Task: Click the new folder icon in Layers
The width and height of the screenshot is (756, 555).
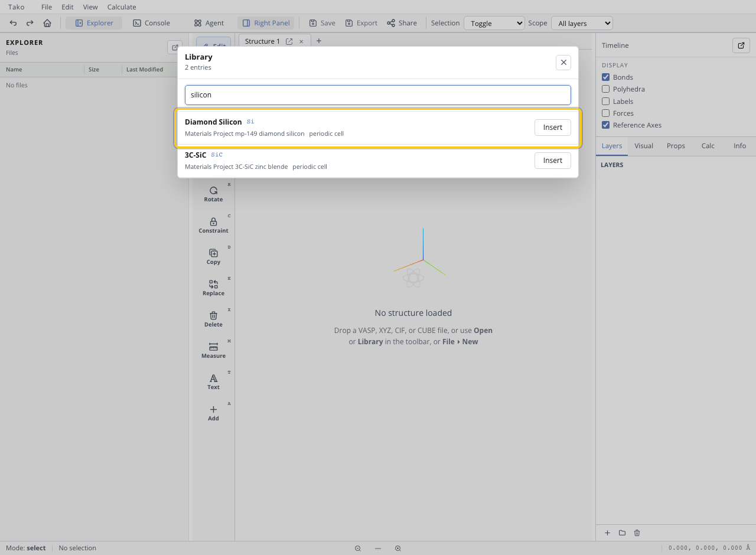Action: click(622, 533)
